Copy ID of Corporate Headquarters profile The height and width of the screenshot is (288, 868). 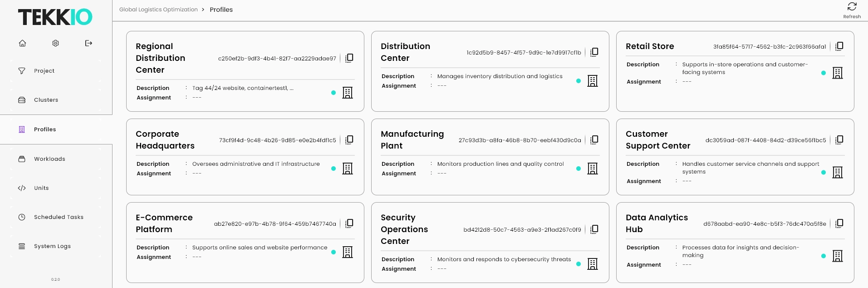pyautogui.click(x=349, y=140)
